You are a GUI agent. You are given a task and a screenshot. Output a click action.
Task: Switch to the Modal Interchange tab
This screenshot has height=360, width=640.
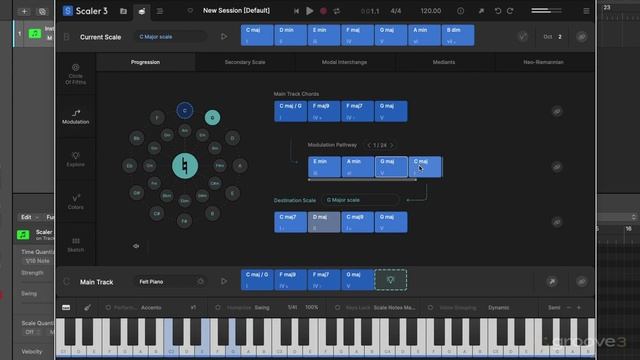click(344, 62)
